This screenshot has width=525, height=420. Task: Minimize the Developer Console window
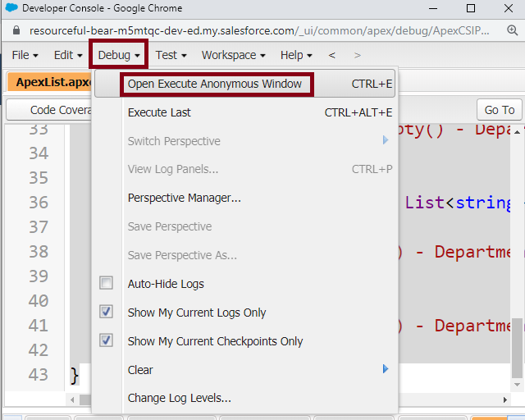coord(433,8)
